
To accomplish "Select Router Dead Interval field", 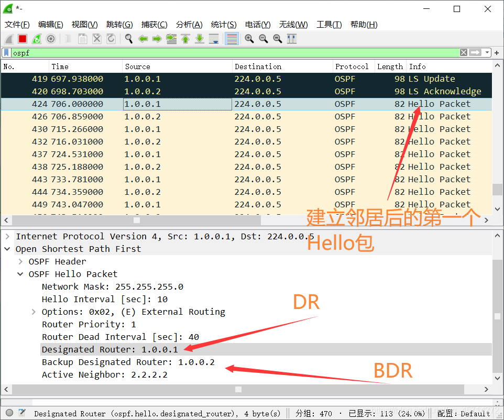I will [x=120, y=337].
